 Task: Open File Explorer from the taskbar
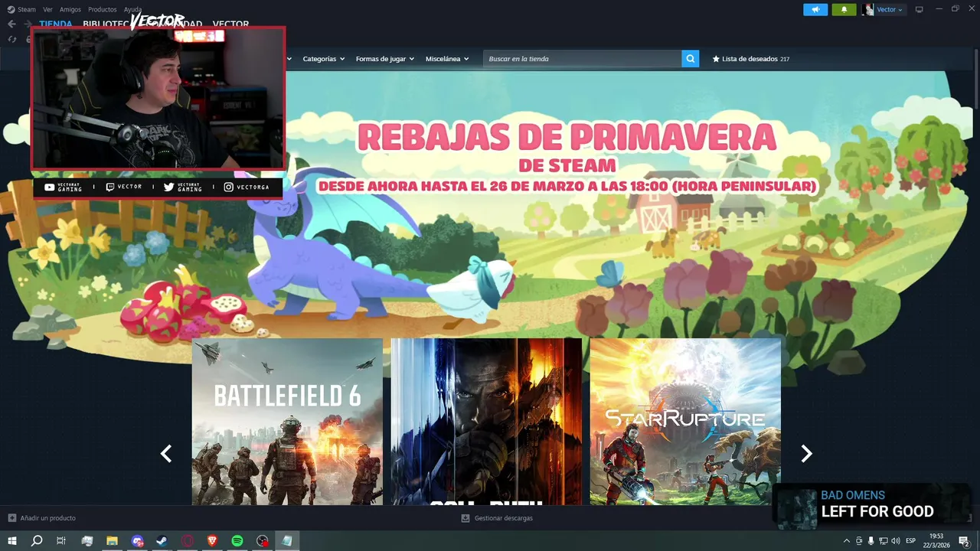112,541
